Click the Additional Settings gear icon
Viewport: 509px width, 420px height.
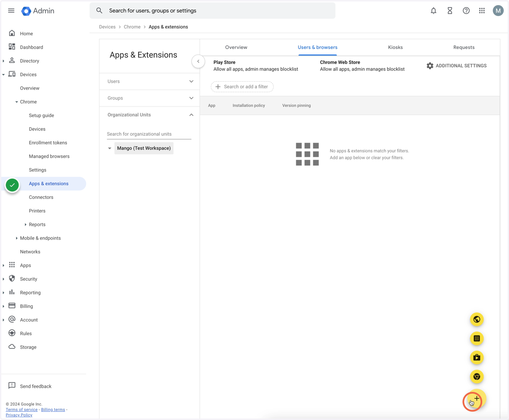430,66
